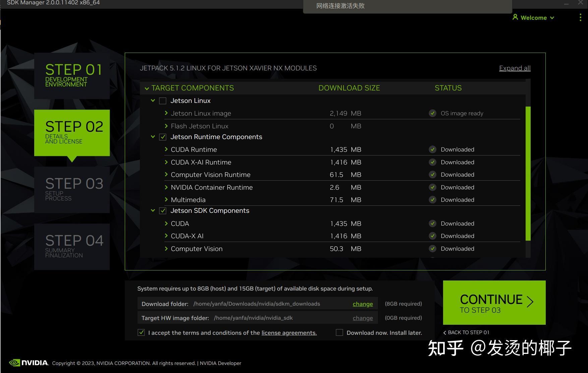This screenshot has width=588, height=373.
Task: Enable Download now. Install later option
Action: 340,332
